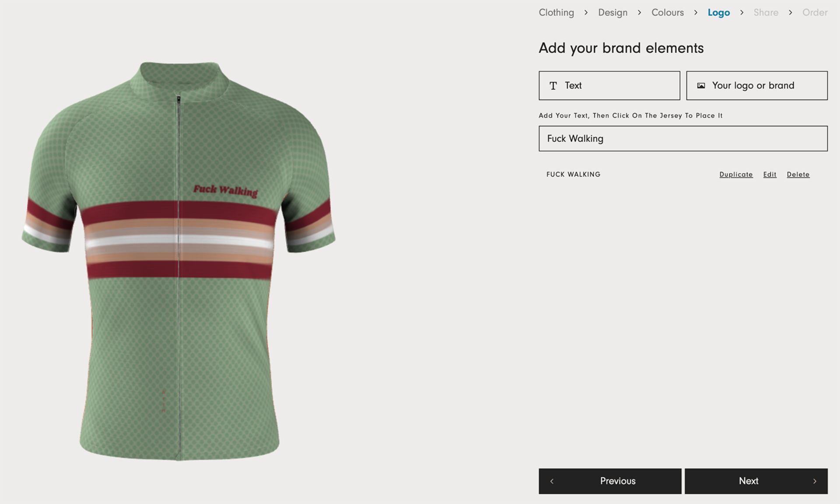Click the left chevron on the Previous button
The width and height of the screenshot is (840, 504).
pos(552,481)
